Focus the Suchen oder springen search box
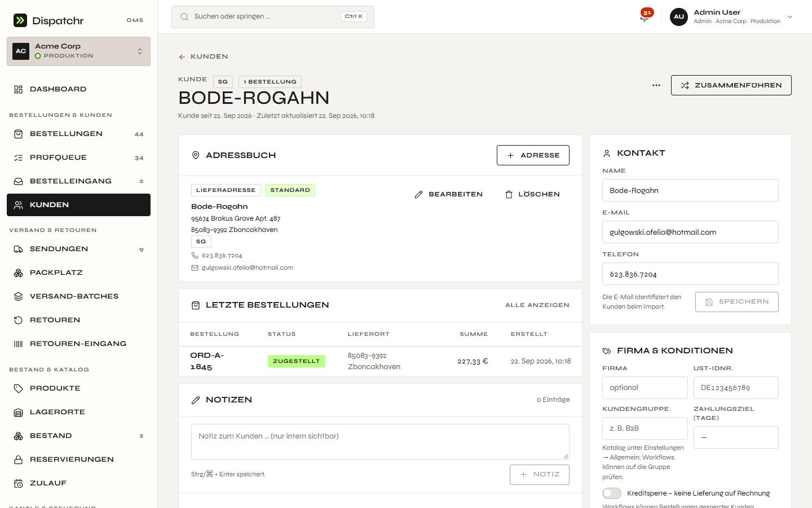 273,17
